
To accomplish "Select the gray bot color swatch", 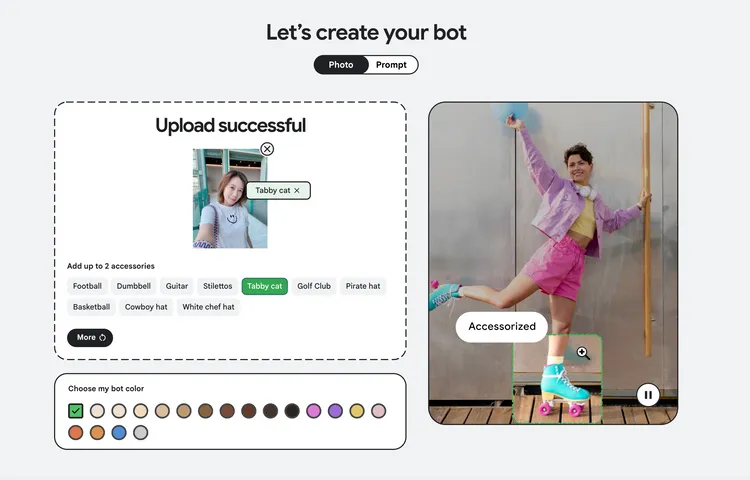I will [141, 433].
